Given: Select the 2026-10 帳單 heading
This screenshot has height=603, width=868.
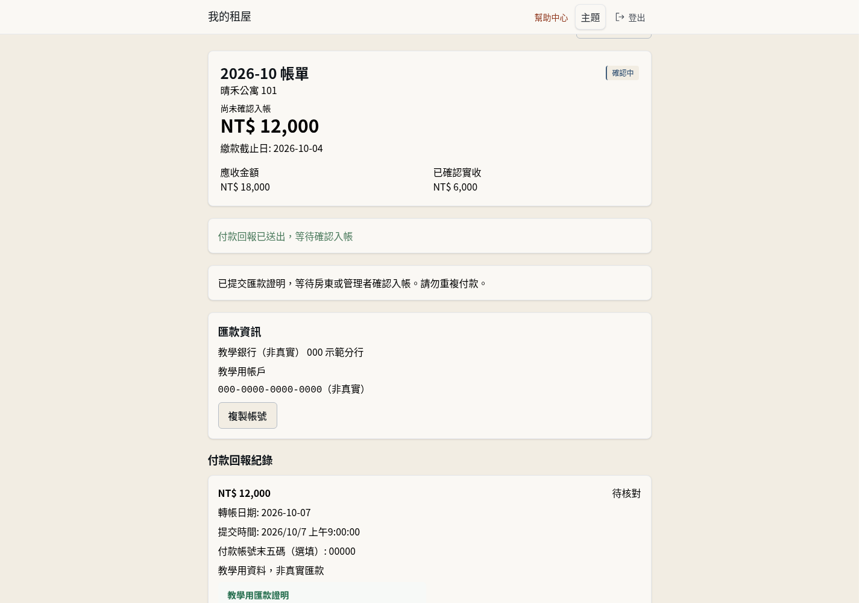Looking at the screenshot, I should coord(265,73).
